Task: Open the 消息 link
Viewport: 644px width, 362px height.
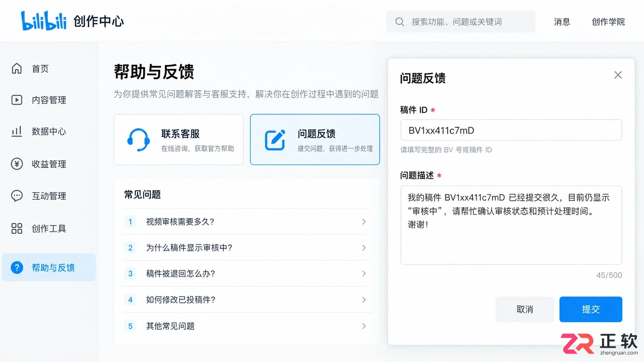Action: coord(562,22)
